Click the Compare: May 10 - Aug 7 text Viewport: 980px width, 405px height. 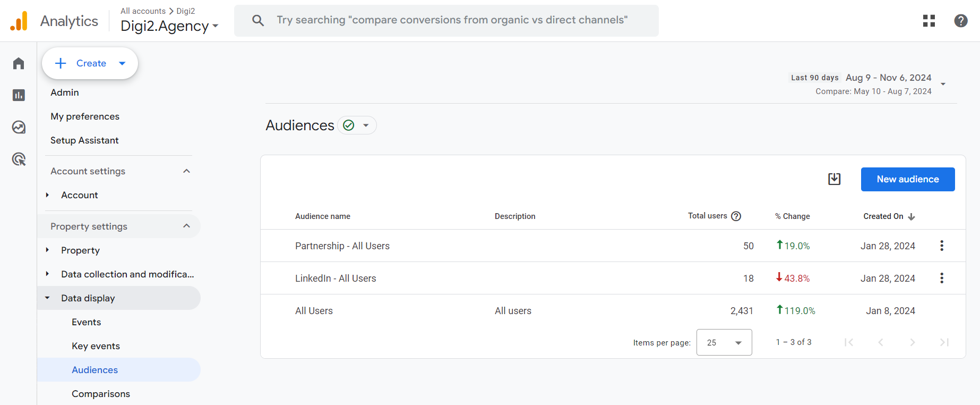(874, 91)
